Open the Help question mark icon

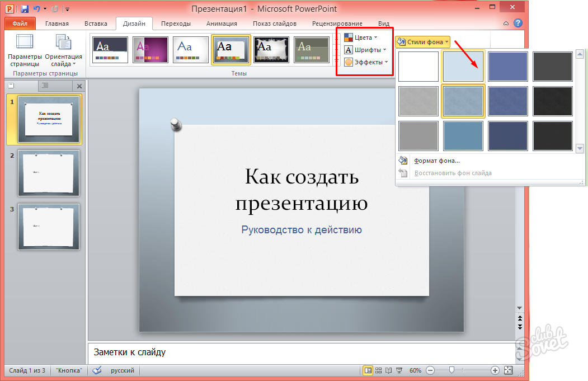tap(518, 23)
